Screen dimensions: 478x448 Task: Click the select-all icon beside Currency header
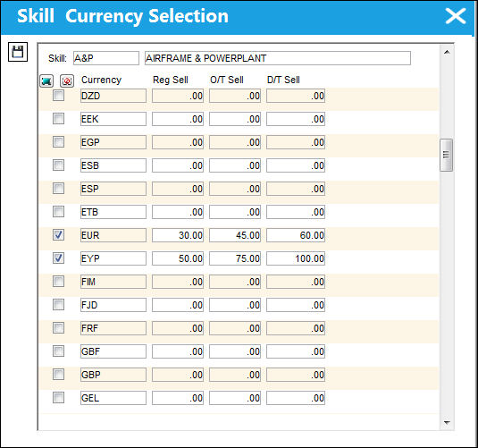point(46,80)
